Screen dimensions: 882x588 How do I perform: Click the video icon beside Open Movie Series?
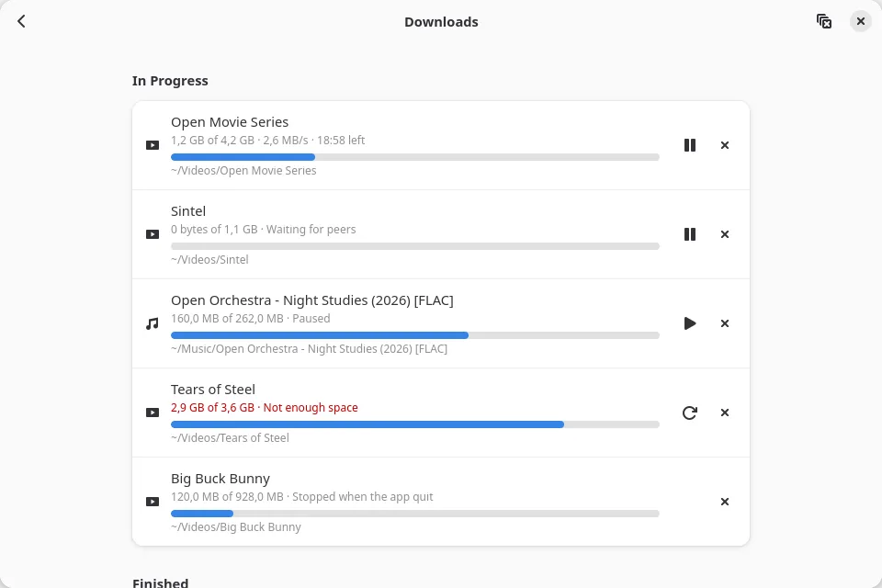153,145
